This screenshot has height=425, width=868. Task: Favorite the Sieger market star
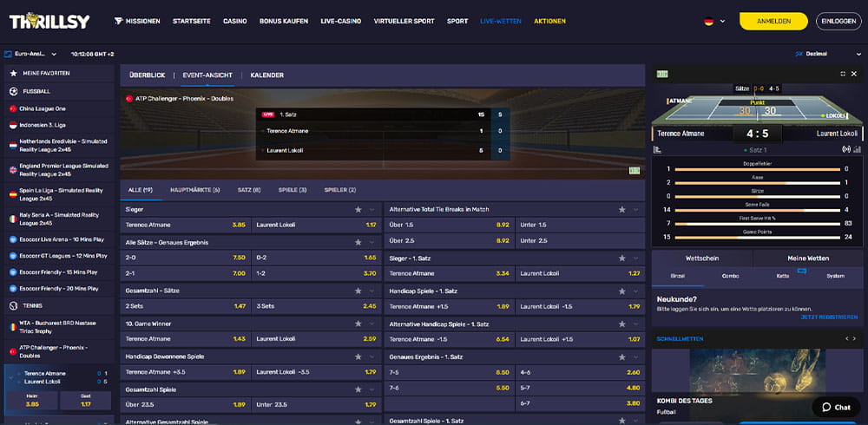tap(358, 210)
